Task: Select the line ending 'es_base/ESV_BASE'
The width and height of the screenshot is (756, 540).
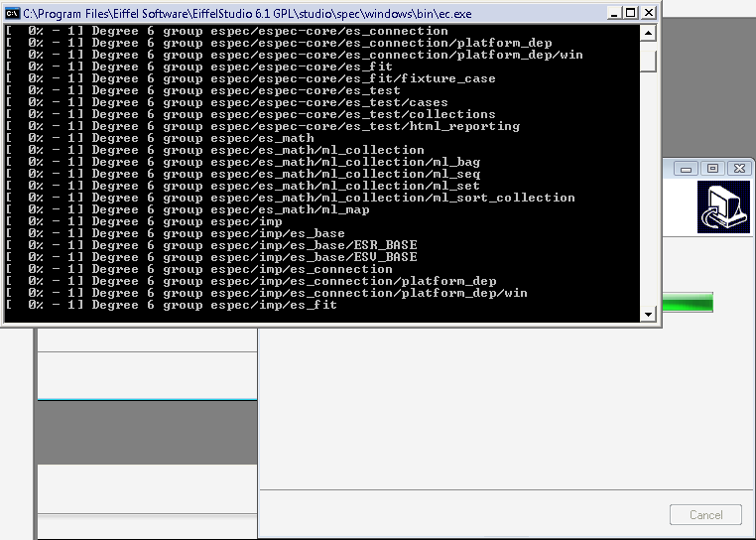Action: click(x=211, y=257)
